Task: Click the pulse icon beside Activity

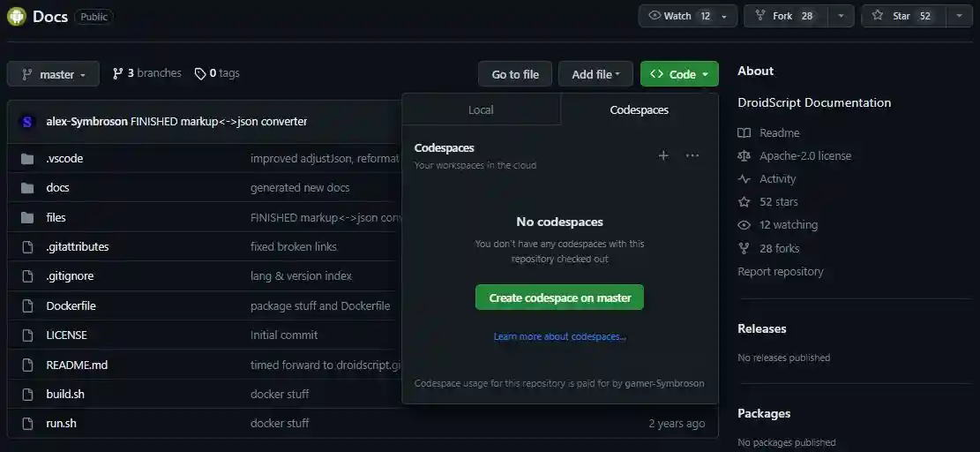Action: pyautogui.click(x=744, y=179)
